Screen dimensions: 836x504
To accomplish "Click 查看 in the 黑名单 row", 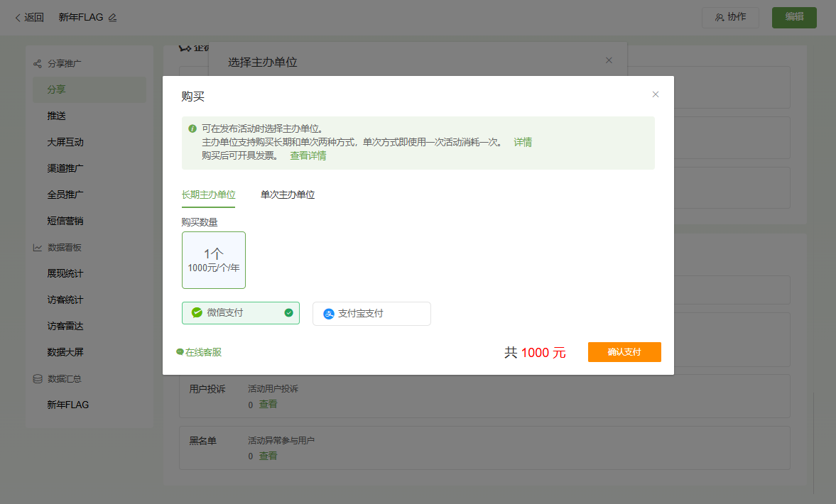I will pos(268,456).
